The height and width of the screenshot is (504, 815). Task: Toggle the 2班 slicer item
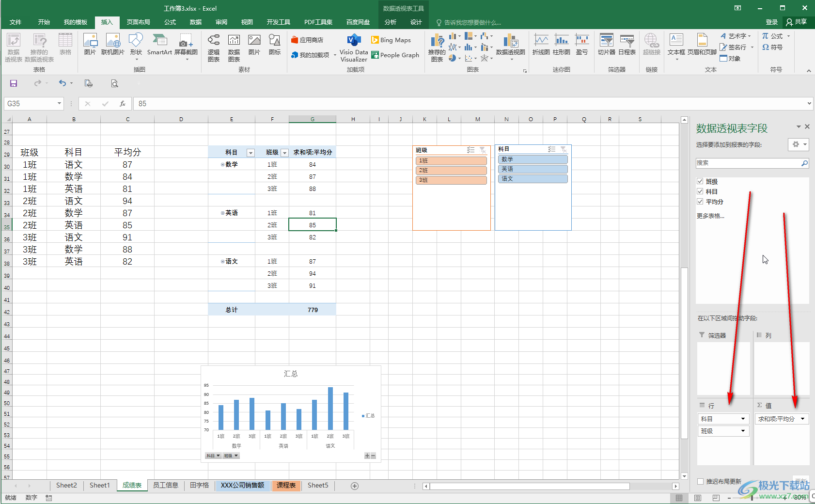pyautogui.click(x=451, y=171)
